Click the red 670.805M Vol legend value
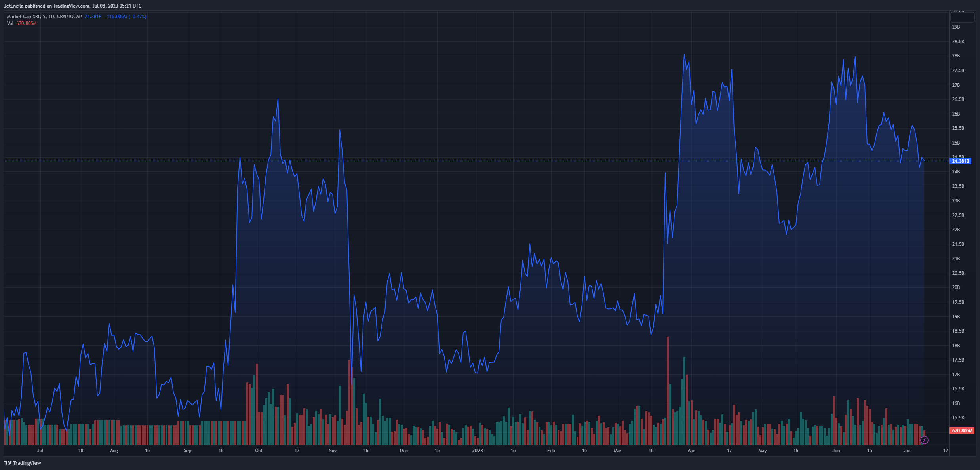The image size is (980, 470). tap(27, 23)
